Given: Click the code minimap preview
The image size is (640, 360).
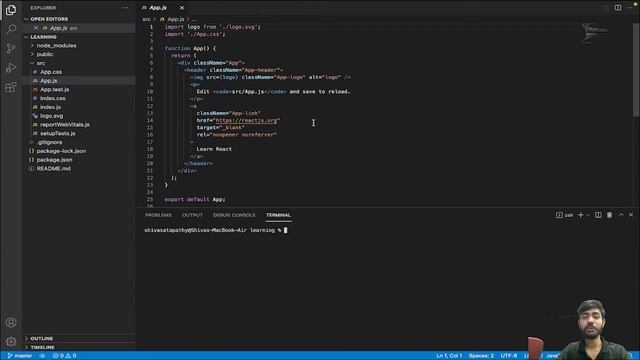Looking at the screenshot, I should [594, 33].
